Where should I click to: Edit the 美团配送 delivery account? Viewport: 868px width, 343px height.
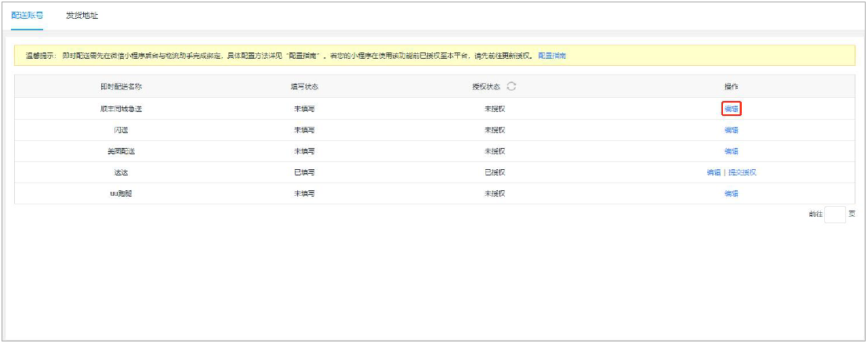[x=732, y=151]
